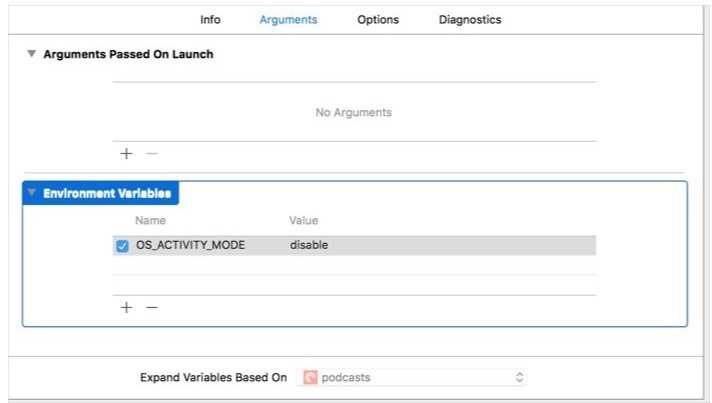Image resolution: width=712 pixels, height=403 pixels.
Task: Select the OS_ACTIVITY_MODE variable name
Action: click(x=190, y=245)
